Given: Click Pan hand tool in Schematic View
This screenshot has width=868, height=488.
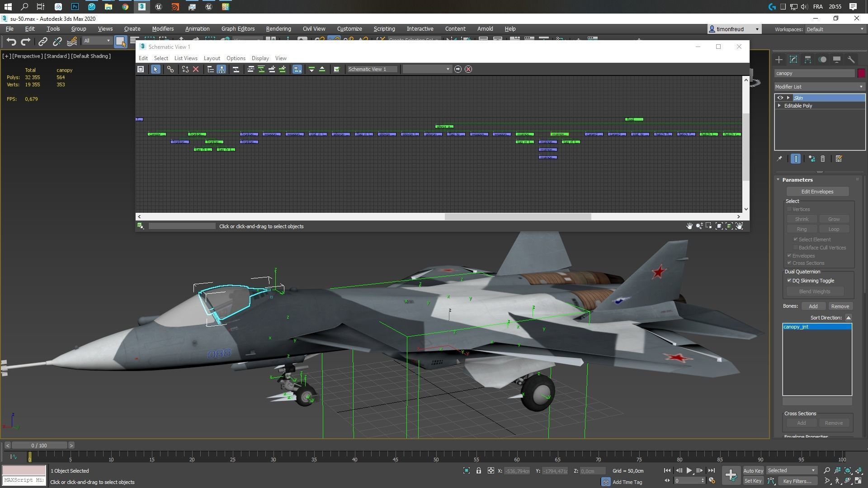Looking at the screenshot, I should tap(689, 226).
